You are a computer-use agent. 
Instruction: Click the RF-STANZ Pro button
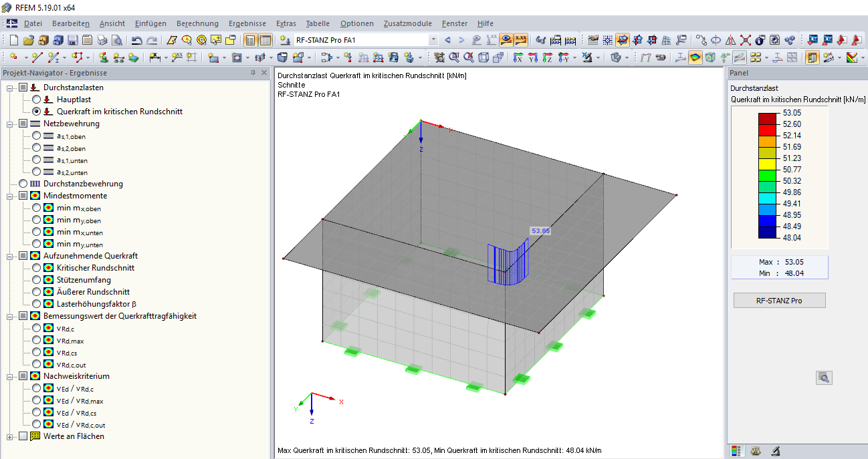779,301
